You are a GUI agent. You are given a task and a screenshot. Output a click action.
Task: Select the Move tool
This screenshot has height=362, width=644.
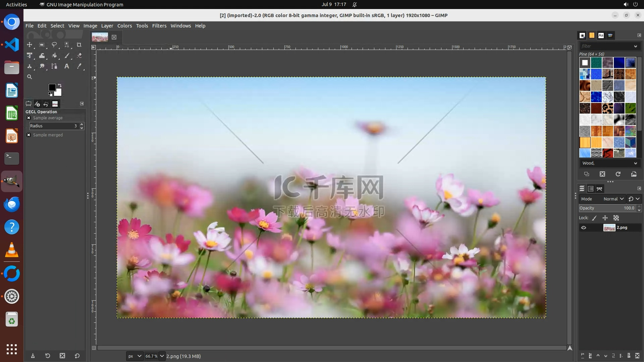point(30,45)
